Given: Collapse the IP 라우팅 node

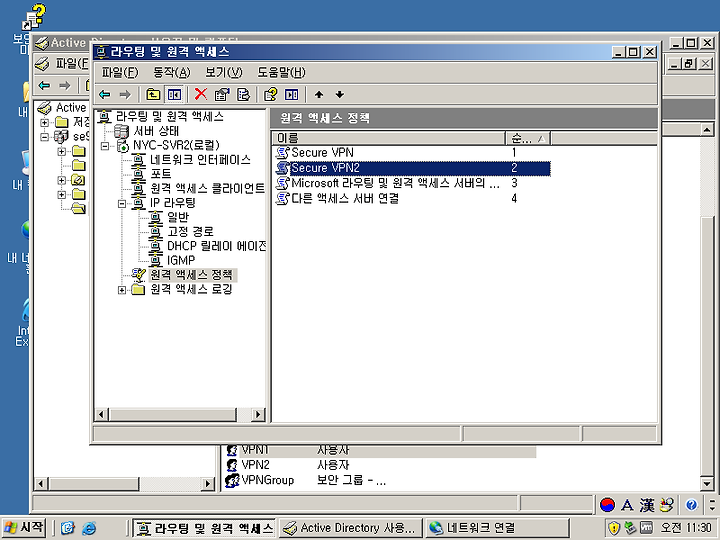Looking at the screenshot, I should coord(122,203).
